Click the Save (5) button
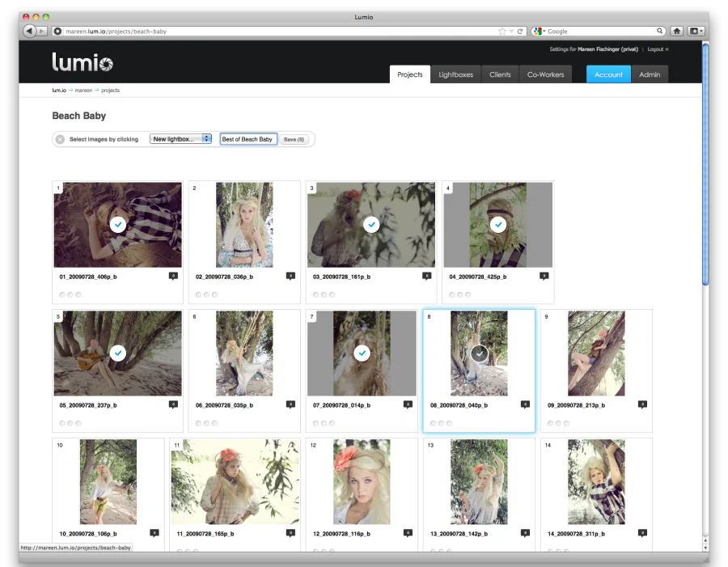728x567 pixels. [294, 139]
